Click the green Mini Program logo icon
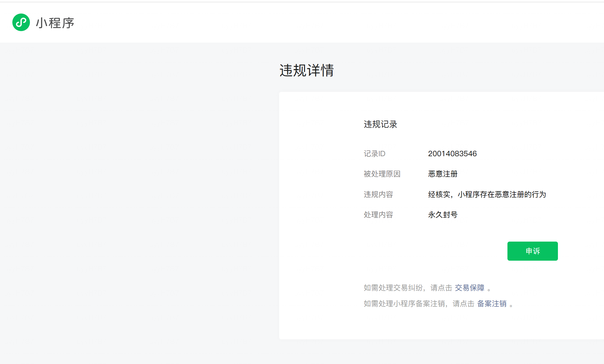This screenshot has width=604, height=364. [x=21, y=22]
